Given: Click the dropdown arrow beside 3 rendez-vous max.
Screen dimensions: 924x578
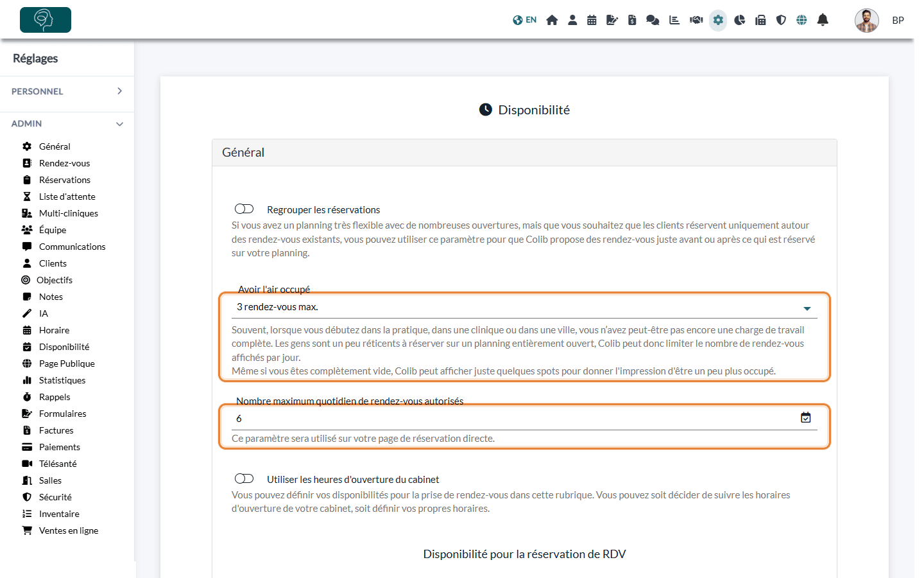Looking at the screenshot, I should click(x=807, y=308).
